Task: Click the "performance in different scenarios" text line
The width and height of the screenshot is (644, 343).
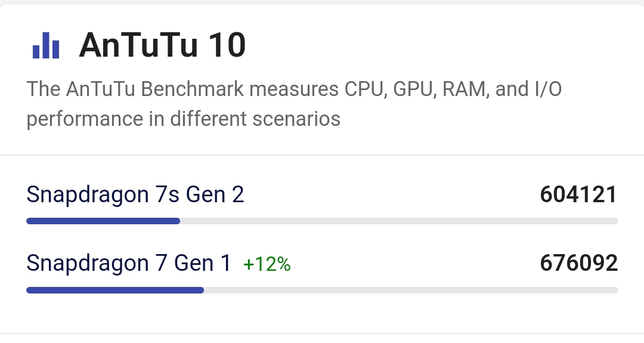Action: (x=184, y=118)
